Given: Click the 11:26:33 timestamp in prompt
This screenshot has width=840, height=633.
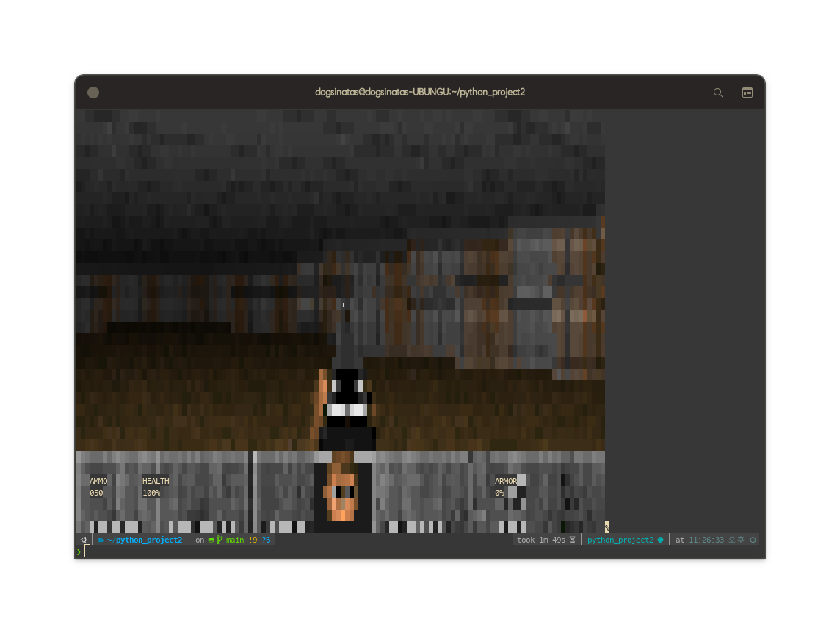Looking at the screenshot, I should (706, 540).
